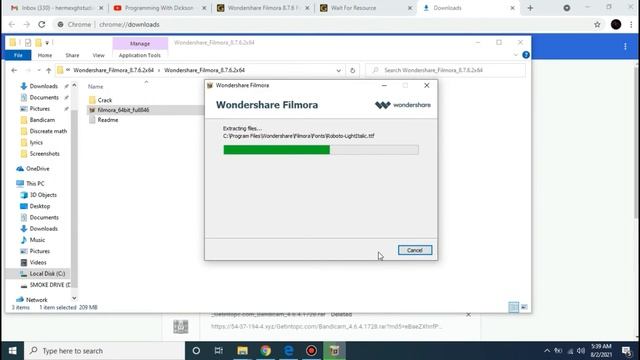Screen dimensions: 640x360
Task: Open 3D Objects under This PC
Action: pyautogui.click(x=43, y=195)
